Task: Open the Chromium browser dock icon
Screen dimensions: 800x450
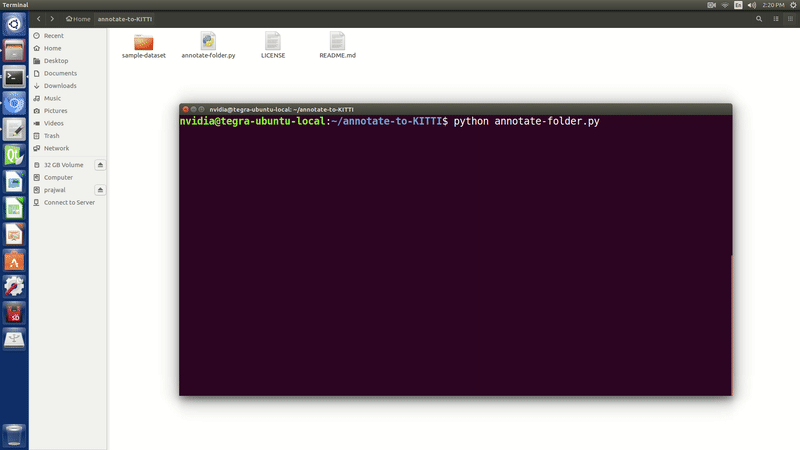Action: pyautogui.click(x=14, y=104)
